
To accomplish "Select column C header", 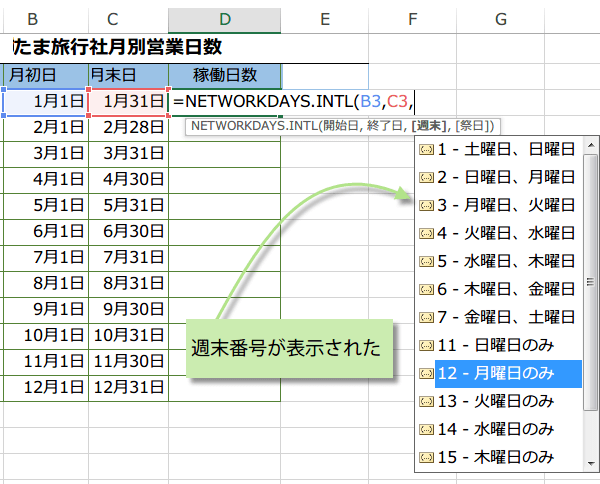I will point(128,19).
